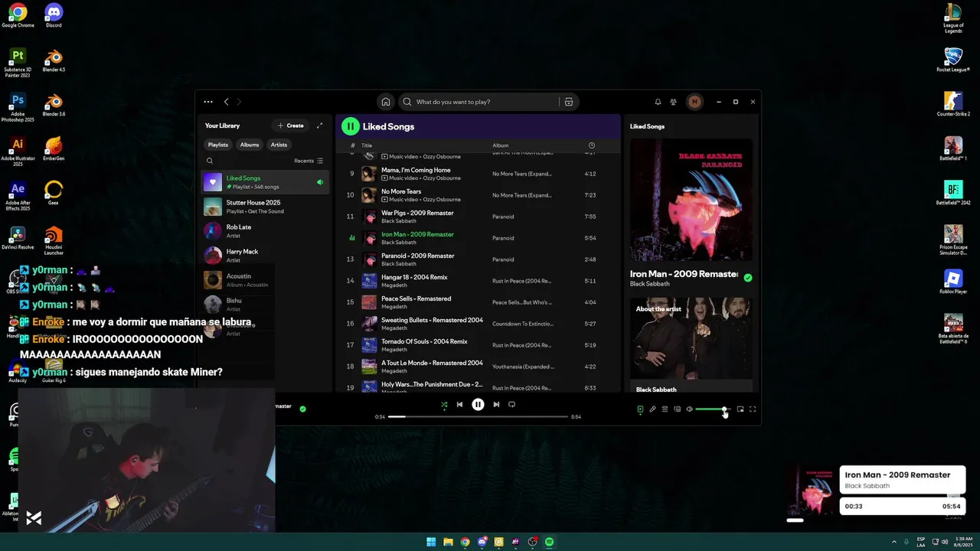Open Stutter House 2025 playlist
The image size is (980, 551).
(265, 207)
